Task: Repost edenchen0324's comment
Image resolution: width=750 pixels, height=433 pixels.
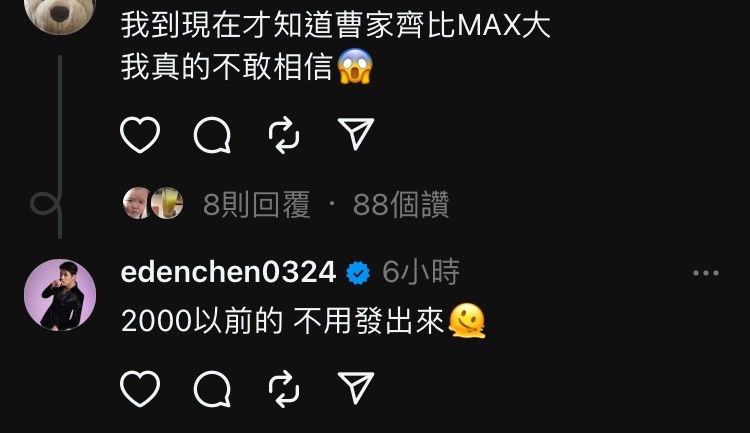Action: 284,389
